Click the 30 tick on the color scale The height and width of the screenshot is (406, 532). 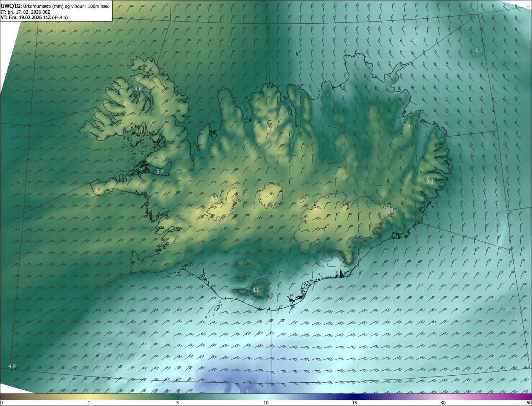click(x=443, y=403)
